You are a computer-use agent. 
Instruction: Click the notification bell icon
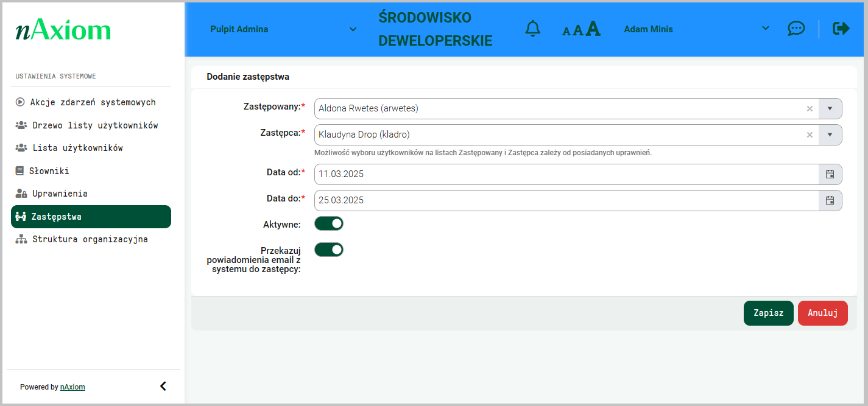pyautogui.click(x=532, y=29)
